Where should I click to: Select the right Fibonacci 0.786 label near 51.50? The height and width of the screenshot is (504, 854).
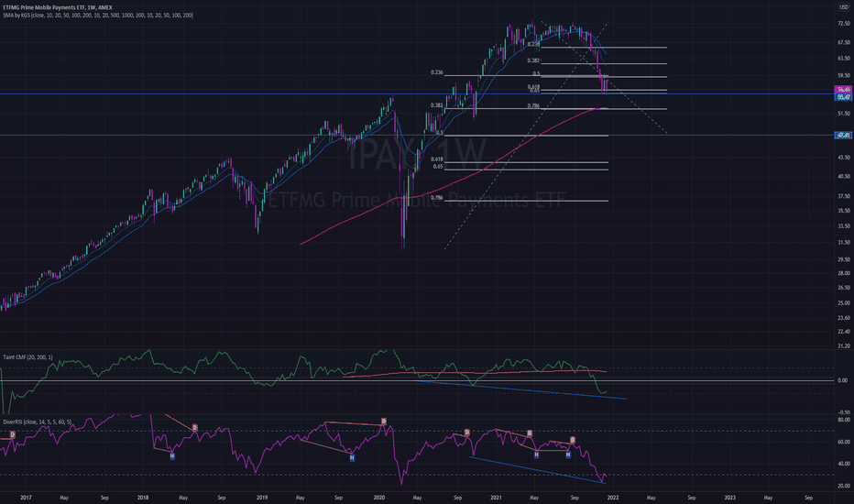coord(533,106)
